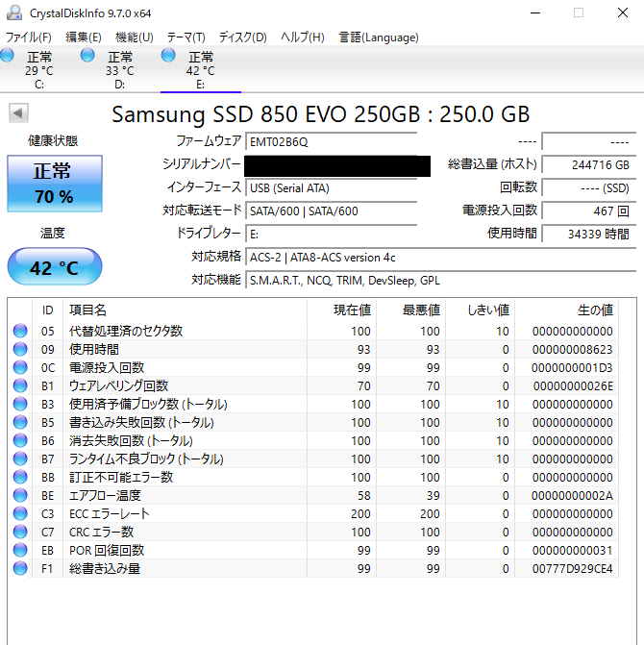Viewport: 644px width, 645px height.
Task: Click the しきい値 column header
Action: coord(480,310)
